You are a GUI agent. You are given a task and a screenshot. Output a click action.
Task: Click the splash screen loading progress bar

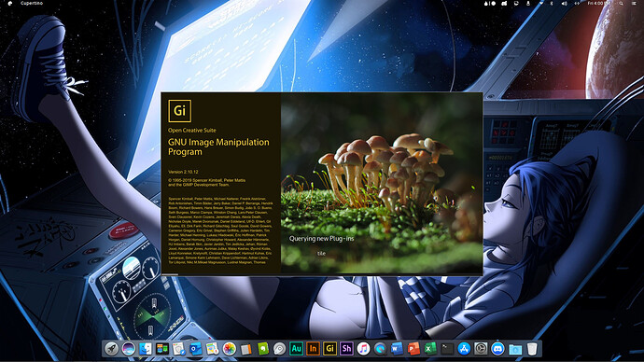pos(322,274)
